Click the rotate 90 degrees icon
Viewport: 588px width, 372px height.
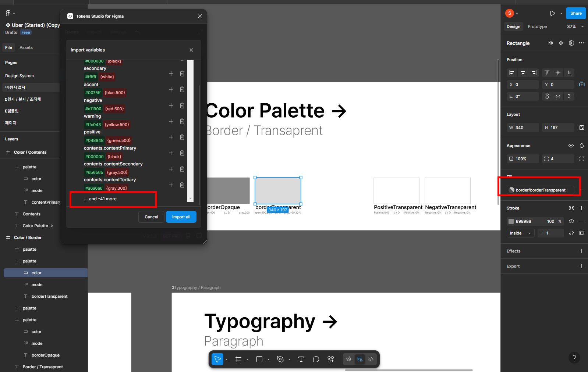547,96
